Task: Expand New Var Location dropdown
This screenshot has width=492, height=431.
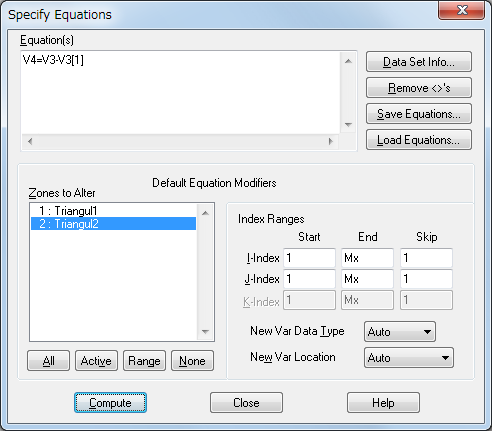Action: tap(409, 358)
